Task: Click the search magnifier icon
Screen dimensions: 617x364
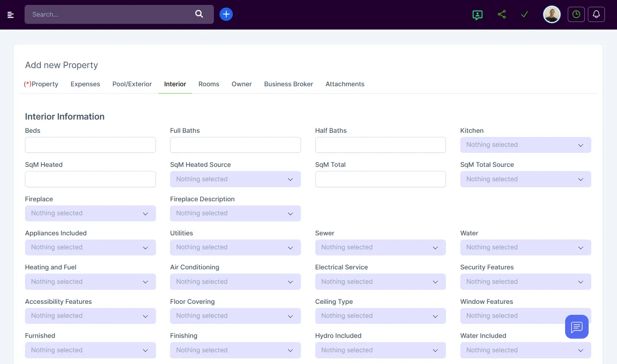Action: 199,14
